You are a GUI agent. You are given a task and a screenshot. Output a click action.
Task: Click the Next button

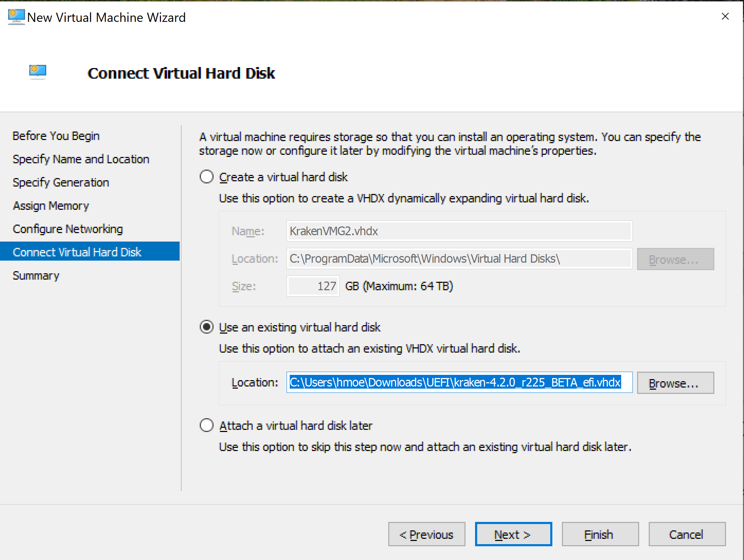[513, 534]
